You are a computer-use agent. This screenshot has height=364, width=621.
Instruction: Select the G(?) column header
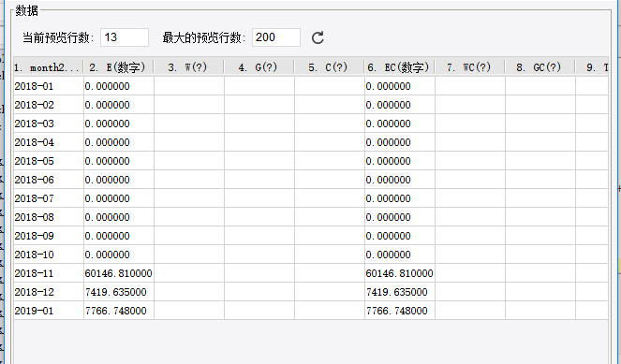(x=259, y=67)
